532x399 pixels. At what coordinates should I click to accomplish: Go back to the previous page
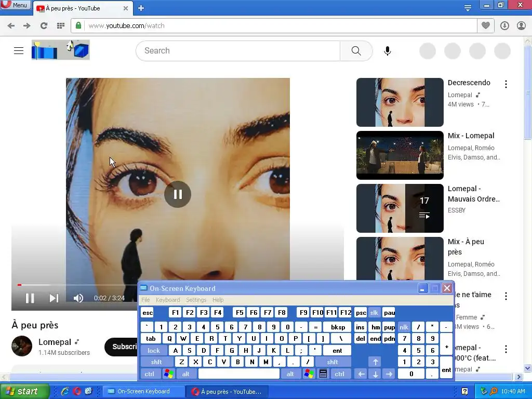click(11, 26)
